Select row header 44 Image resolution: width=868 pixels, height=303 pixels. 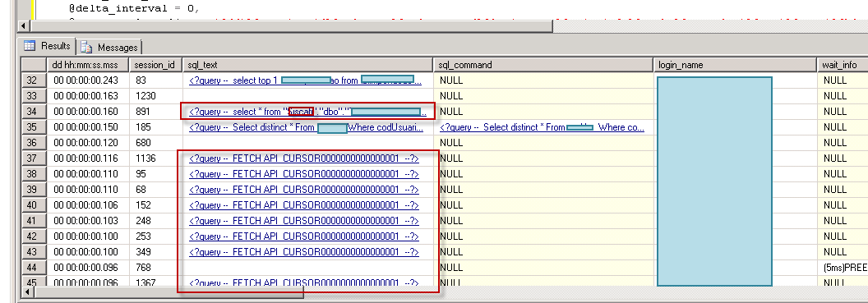click(33, 268)
